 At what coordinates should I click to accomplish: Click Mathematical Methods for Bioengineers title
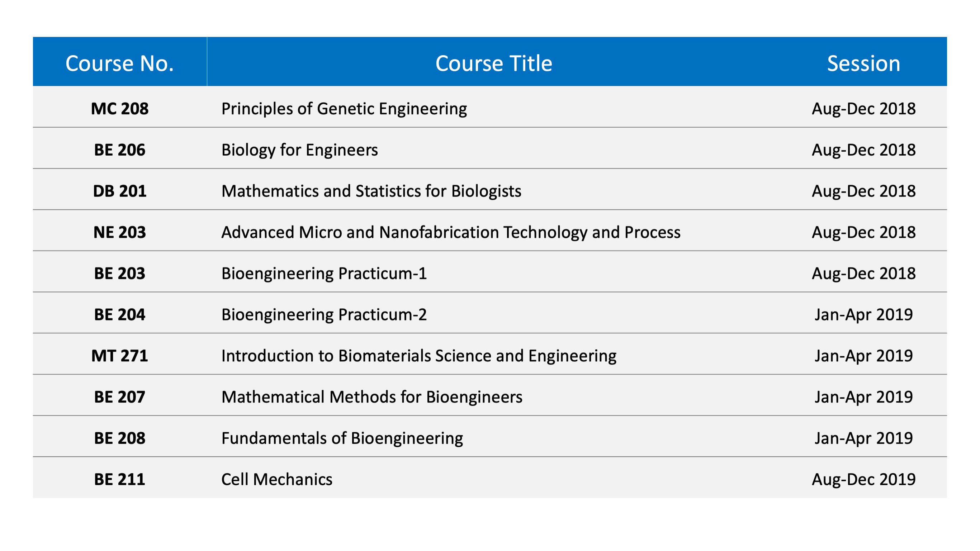tap(372, 397)
